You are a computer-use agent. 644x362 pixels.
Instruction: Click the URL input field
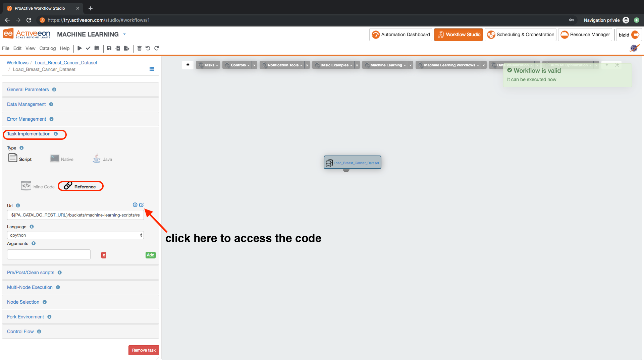coord(75,215)
